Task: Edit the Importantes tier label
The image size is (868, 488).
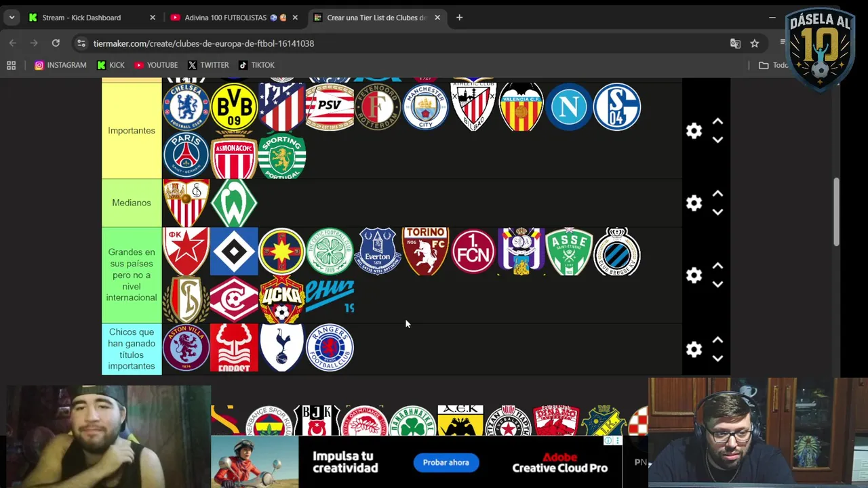Action: [132, 130]
